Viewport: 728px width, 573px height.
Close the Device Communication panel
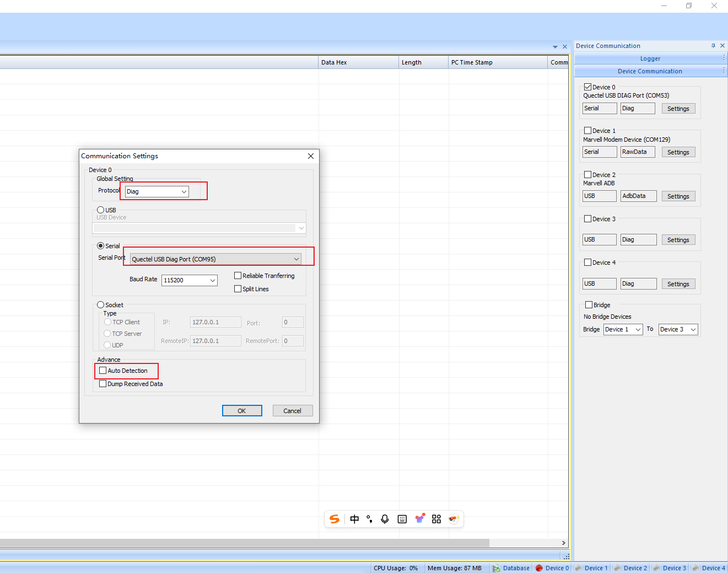click(x=722, y=46)
